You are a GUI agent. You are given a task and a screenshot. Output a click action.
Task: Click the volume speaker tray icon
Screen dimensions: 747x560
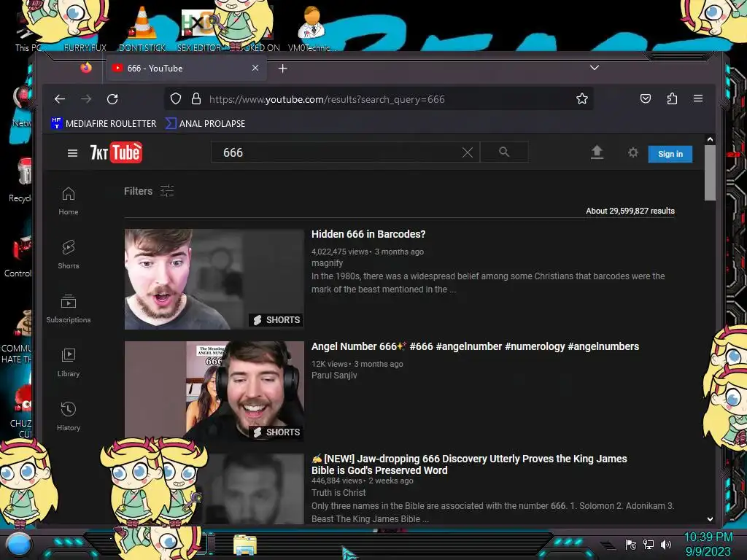(x=665, y=544)
